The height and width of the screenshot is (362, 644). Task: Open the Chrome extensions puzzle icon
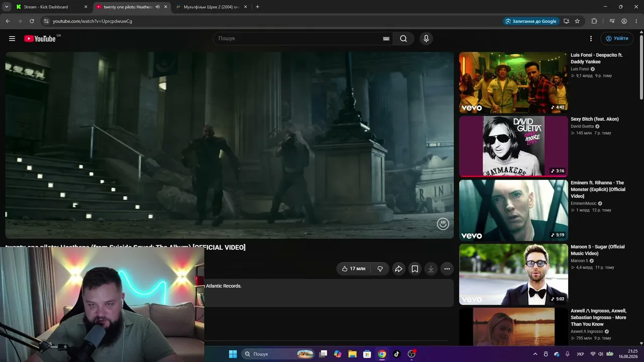click(x=594, y=21)
